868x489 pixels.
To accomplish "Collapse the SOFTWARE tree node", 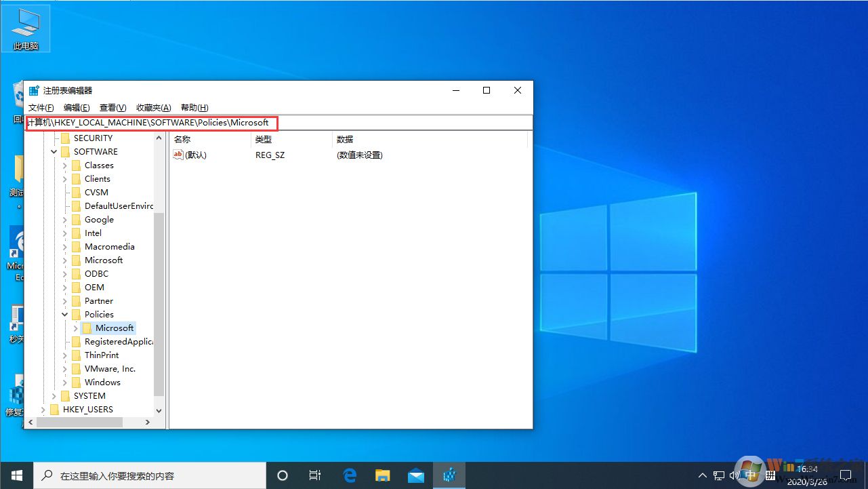I will tap(54, 151).
